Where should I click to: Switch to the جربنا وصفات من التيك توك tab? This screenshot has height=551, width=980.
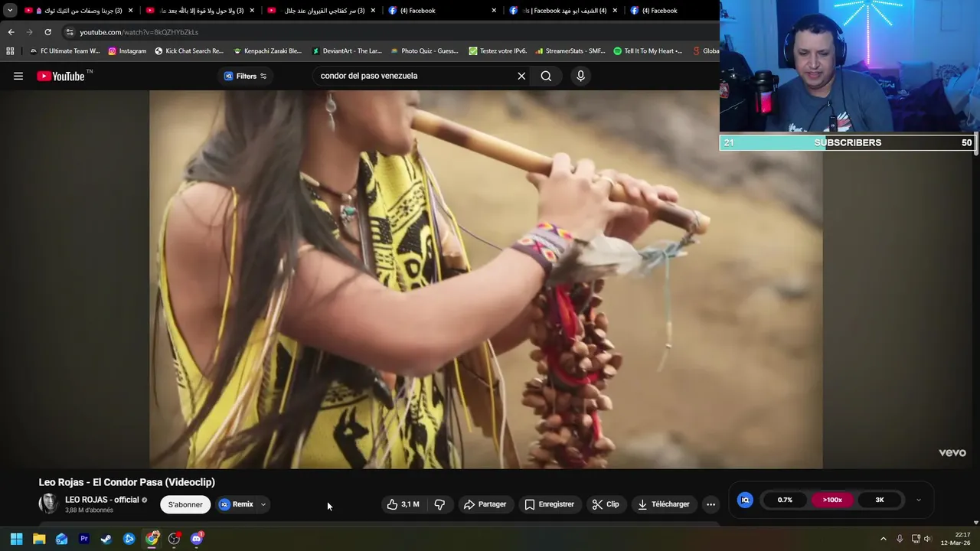pos(80,11)
